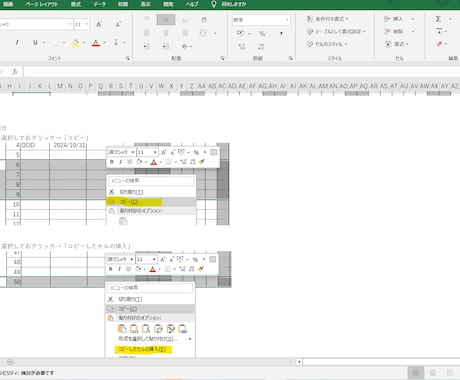This screenshot has height=380, width=460.
Task: Open セルのスタイル cell styles
Action: 327,44
